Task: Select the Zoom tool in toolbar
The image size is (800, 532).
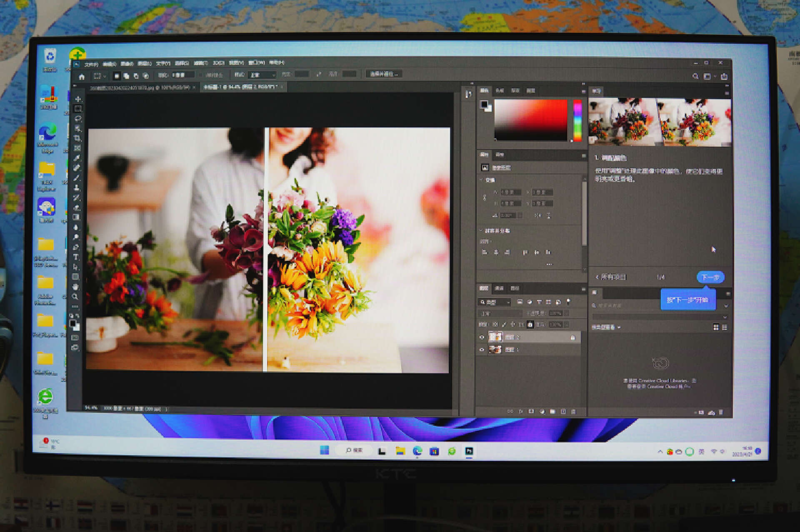Action: 75,297
